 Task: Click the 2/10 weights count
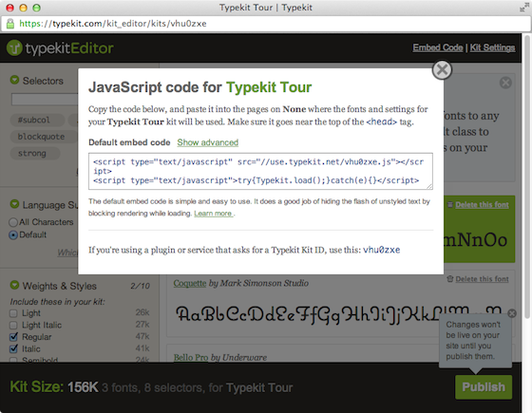coord(141,286)
